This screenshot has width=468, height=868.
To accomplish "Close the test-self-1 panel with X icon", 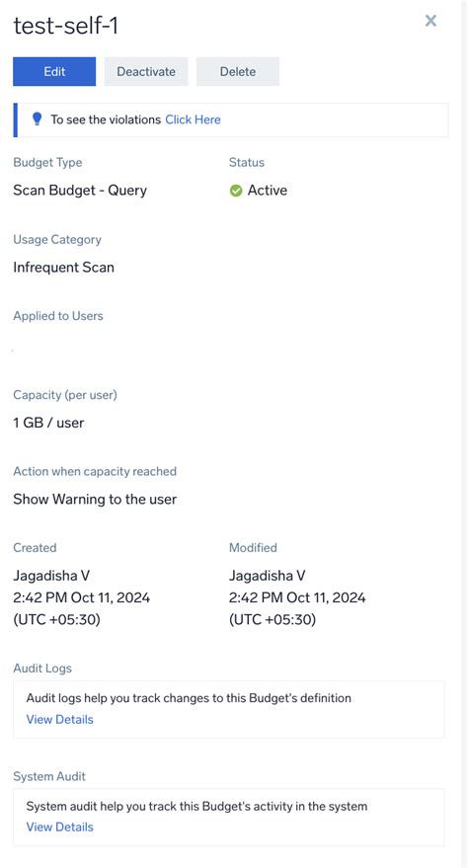I will click(430, 21).
